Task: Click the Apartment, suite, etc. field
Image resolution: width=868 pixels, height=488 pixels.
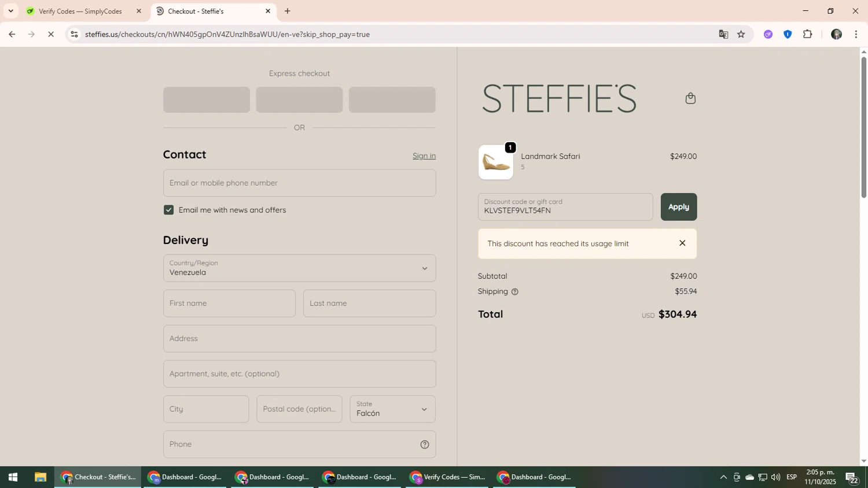Action: pyautogui.click(x=299, y=374)
